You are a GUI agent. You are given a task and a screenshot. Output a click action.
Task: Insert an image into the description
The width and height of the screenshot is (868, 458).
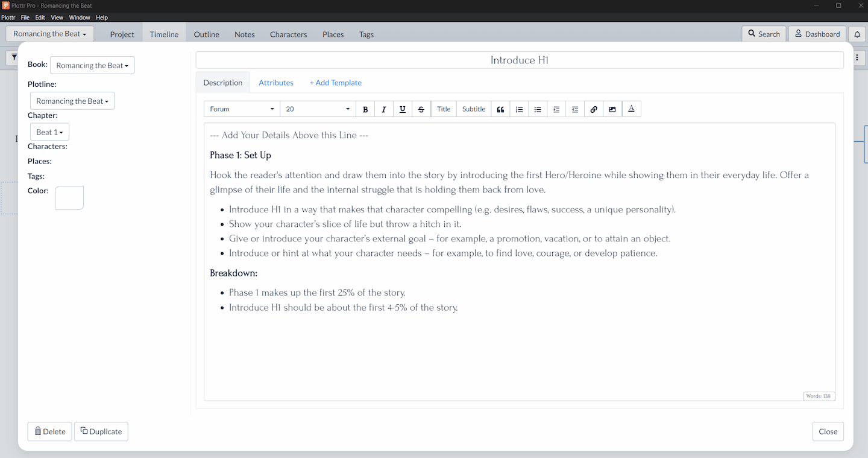pyautogui.click(x=612, y=109)
